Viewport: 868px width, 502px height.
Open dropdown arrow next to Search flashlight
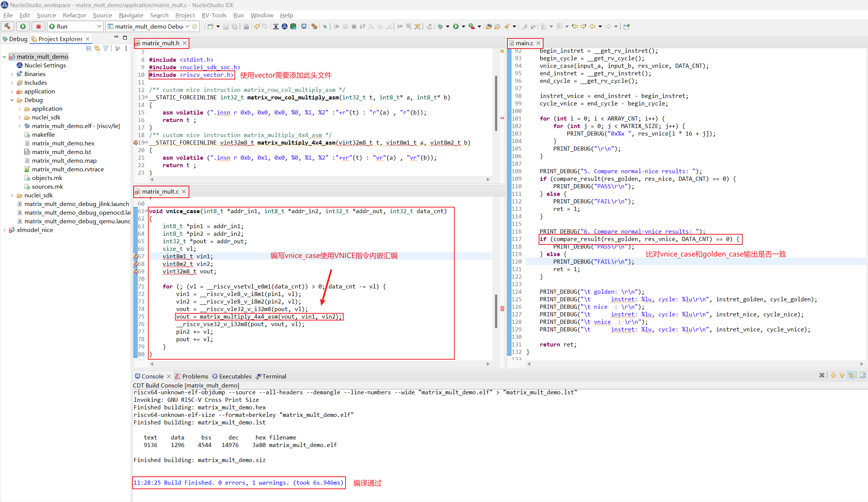(514, 26)
